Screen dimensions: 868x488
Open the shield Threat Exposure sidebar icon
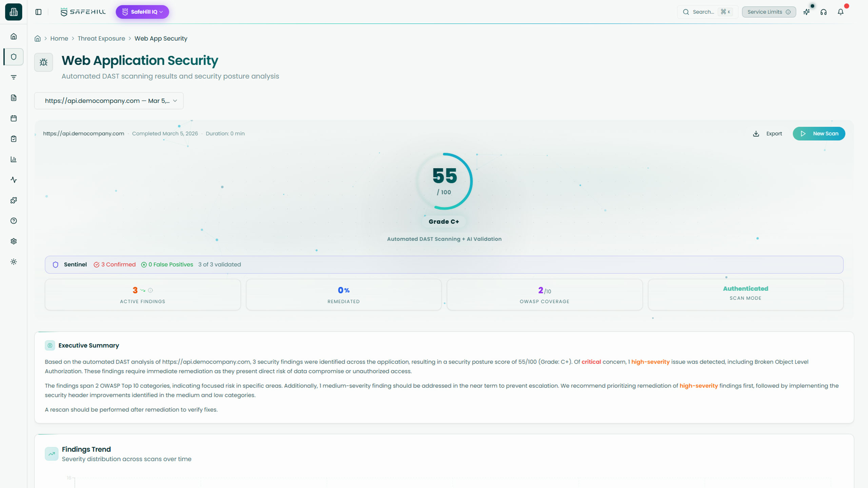[x=14, y=57]
